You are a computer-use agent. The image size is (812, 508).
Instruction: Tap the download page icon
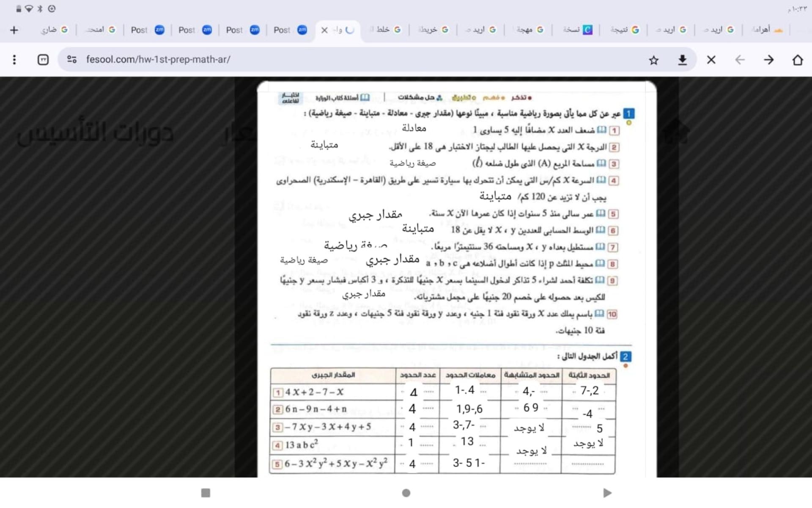pyautogui.click(x=682, y=60)
